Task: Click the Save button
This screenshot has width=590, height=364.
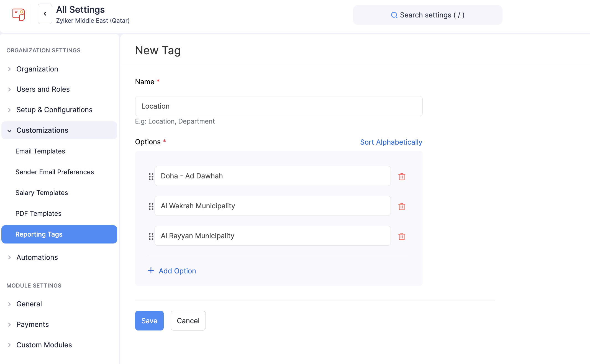Action: pos(149,321)
